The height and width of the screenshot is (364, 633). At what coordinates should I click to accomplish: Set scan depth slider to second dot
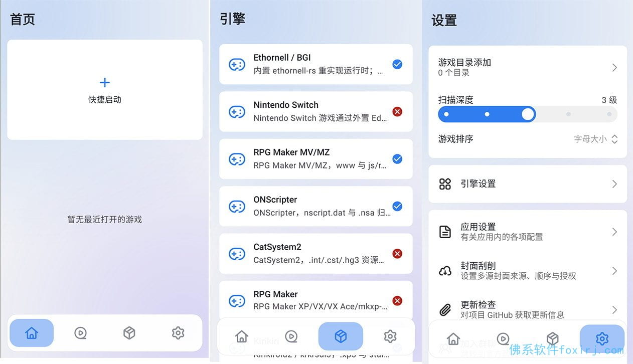[487, 114]
